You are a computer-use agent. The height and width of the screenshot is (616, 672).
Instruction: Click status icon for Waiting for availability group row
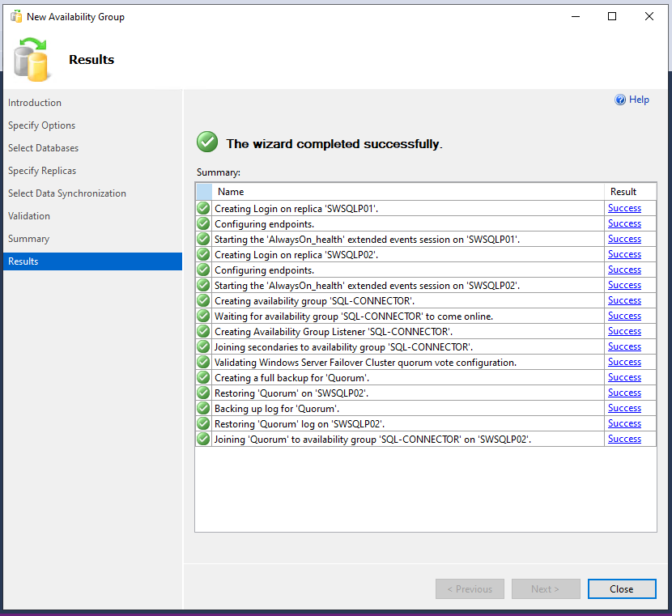[203, 316]
